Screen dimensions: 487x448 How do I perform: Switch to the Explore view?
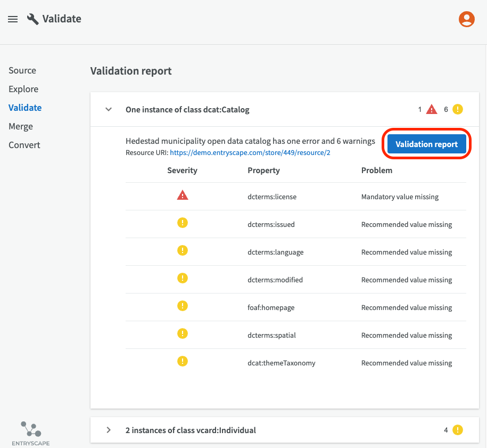23,89
